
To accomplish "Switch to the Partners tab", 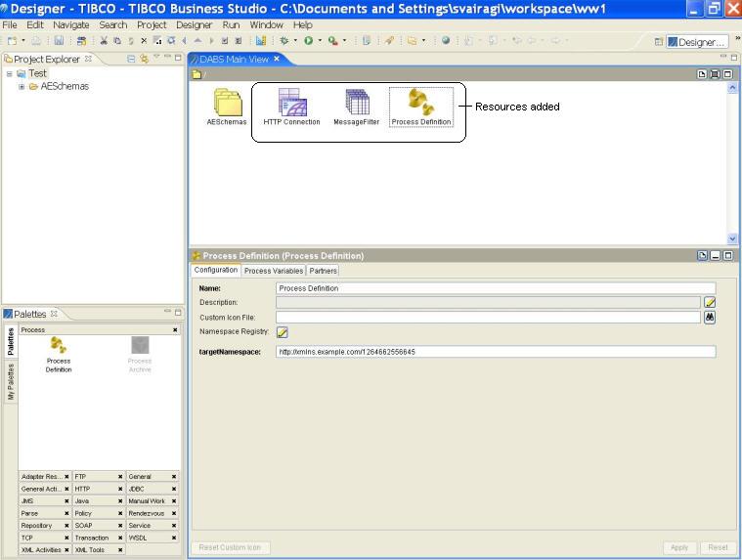I will click(324, 271).
